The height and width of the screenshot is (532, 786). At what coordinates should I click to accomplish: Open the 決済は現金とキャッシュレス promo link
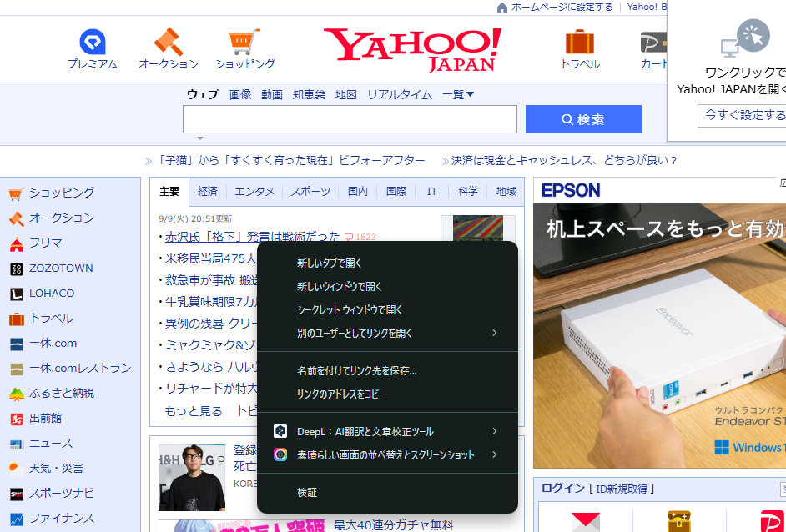click(564, 161)
